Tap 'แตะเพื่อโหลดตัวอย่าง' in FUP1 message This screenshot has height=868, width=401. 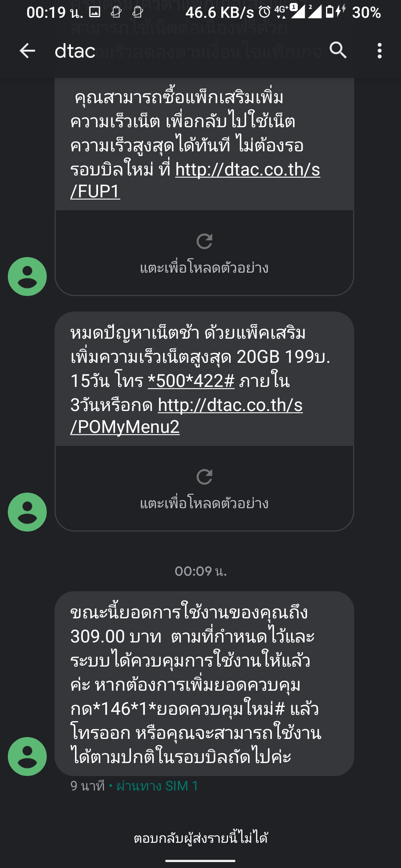coord(204,268)
